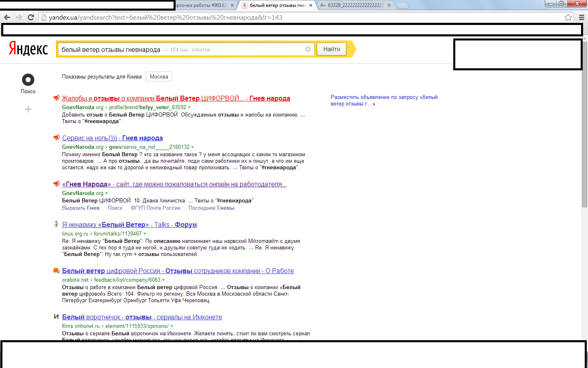This screenshot has height=368, width=588.
Task: Click the Найти search button
Action: (x=332, y=49)
